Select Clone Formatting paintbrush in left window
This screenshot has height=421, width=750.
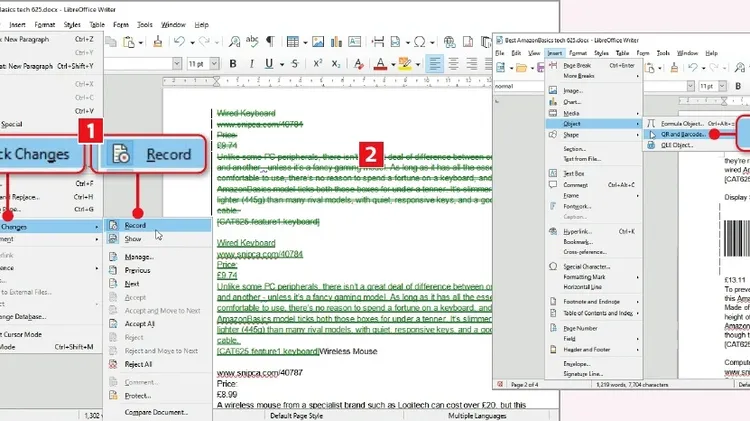coord(157,42)
